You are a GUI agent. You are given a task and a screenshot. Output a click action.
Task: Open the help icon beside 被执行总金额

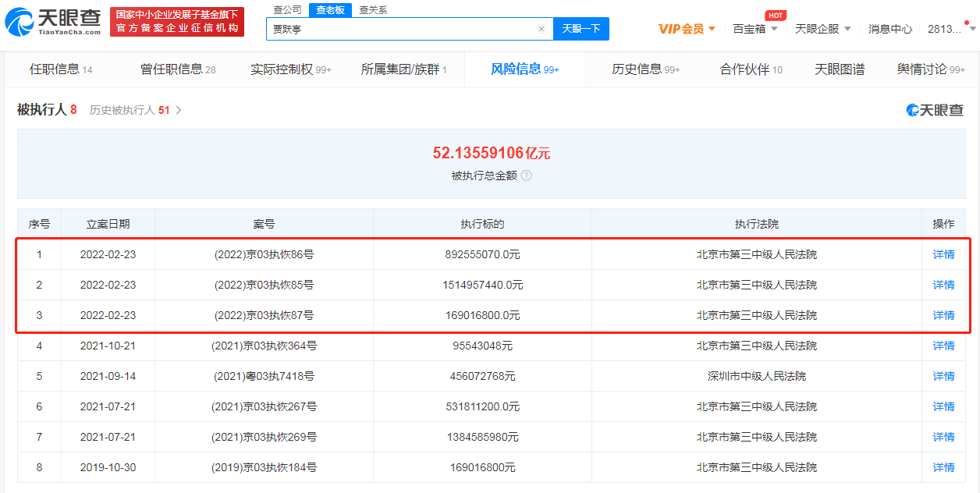(527, 176)
